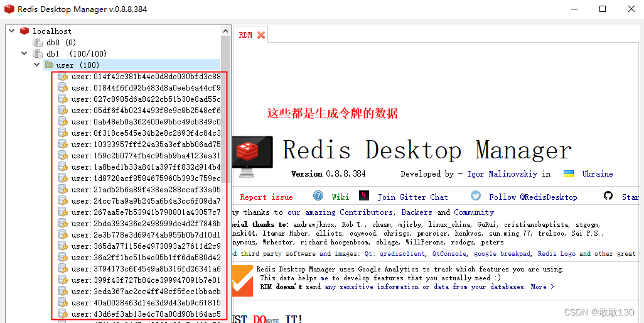Select localhost in connection tree
Screen dimensions: 644x323
[52, 31]
